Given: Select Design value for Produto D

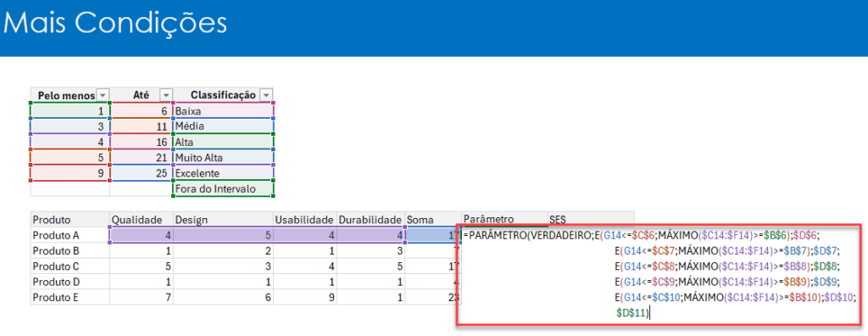Looking at the screenshot, I should (224, 282).
